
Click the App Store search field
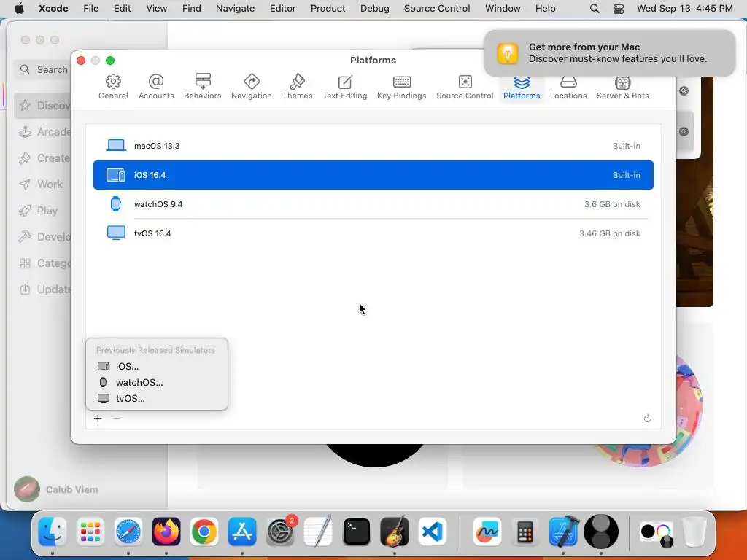tap(43, 69)
